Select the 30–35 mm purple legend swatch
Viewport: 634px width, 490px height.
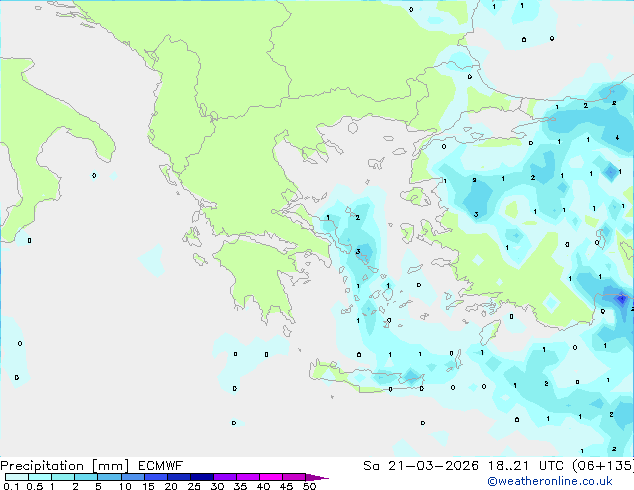tap(224, 477)
